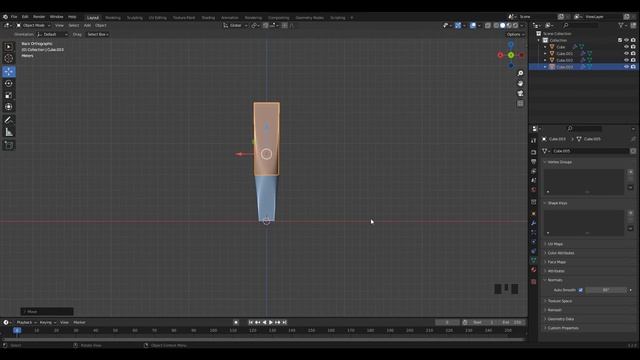The image size is (640, 360).
Task: Switch to the Modeling workspace tab
Action: [113, 18]
